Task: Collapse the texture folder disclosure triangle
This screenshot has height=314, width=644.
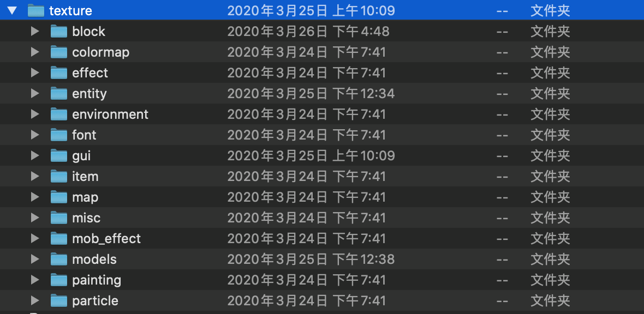Action: [x=13, y=11]
